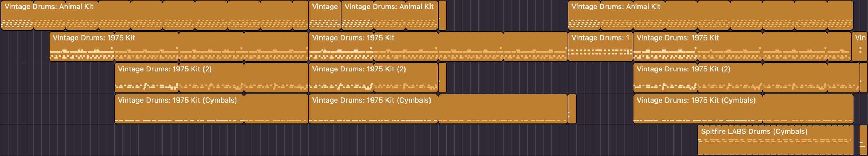Select the leftmost 1975 Kit (2) region

coord(211,78)
